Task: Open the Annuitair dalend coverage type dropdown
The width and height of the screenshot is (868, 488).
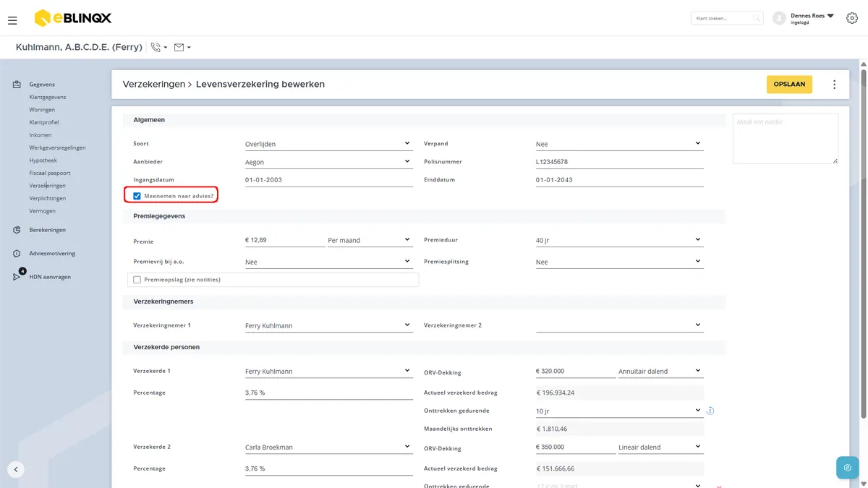Action: (660, 372)
